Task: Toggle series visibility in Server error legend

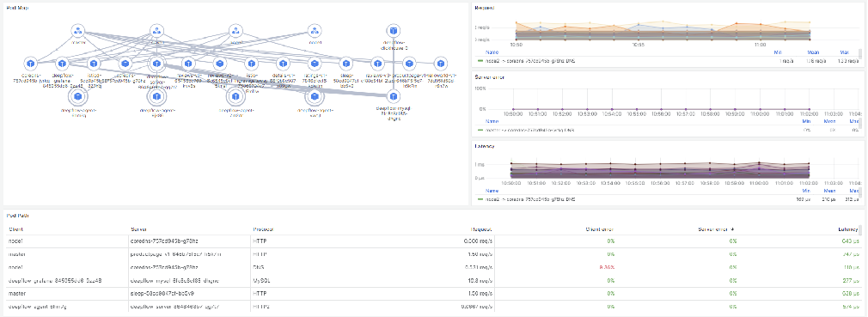Action: pos(530,130)
